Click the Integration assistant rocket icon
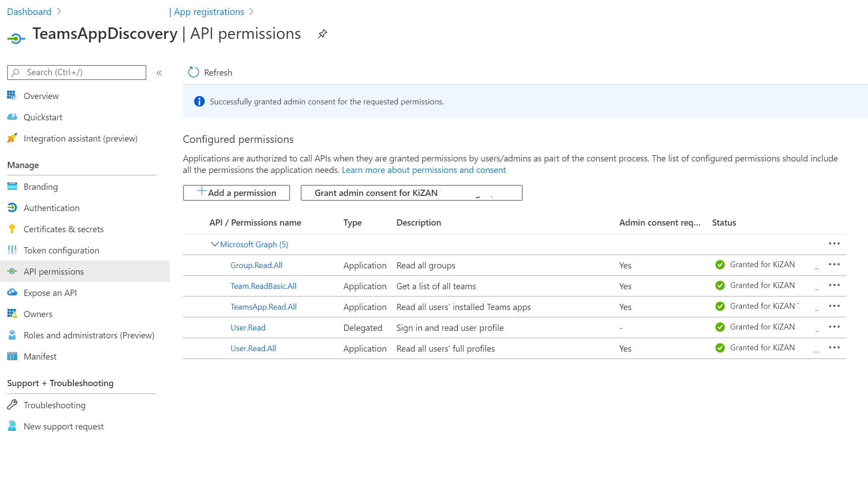The image size is (868, 479). click(12, 138)
